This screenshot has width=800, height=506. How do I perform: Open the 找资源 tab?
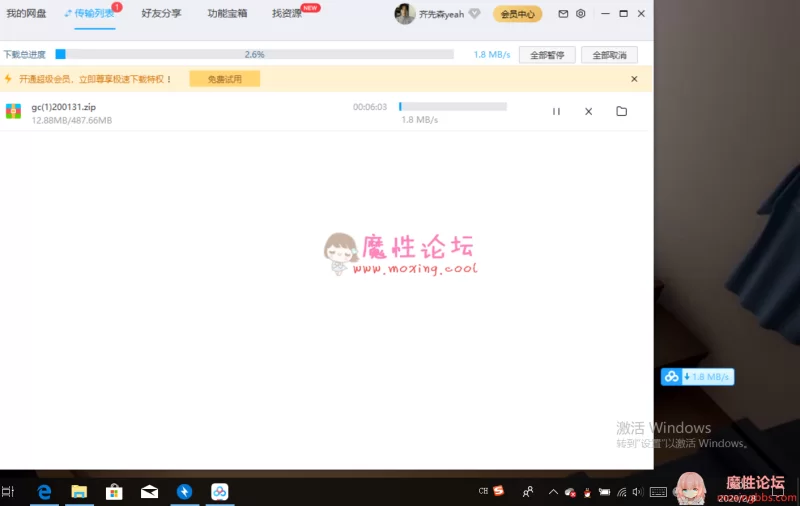(287, 13)
